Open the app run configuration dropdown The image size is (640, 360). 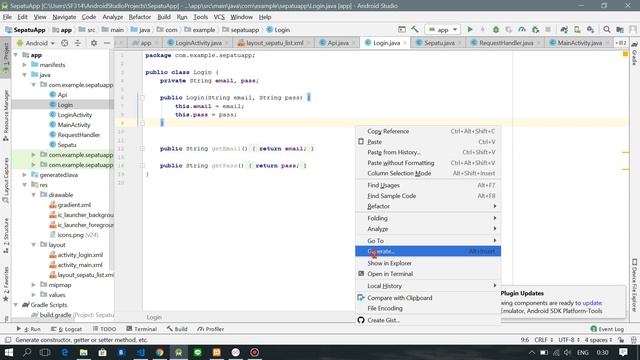click(443, 29)
